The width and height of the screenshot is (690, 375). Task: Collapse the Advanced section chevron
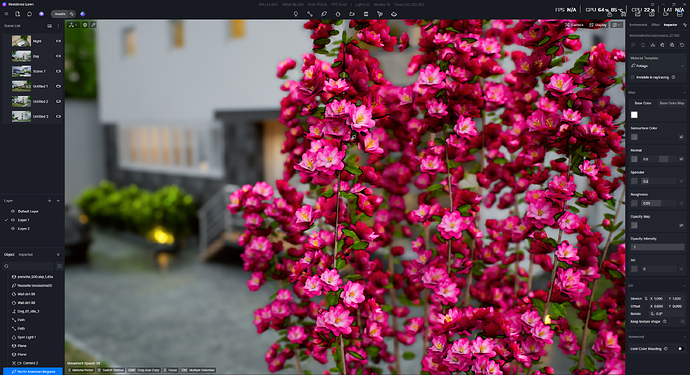click(684, 337)
